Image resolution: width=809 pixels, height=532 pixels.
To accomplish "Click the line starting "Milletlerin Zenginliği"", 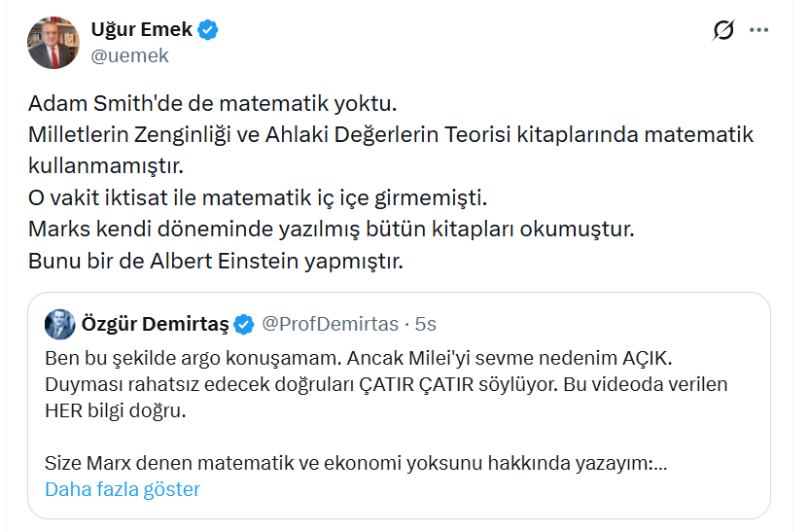I will pos(391,135).
